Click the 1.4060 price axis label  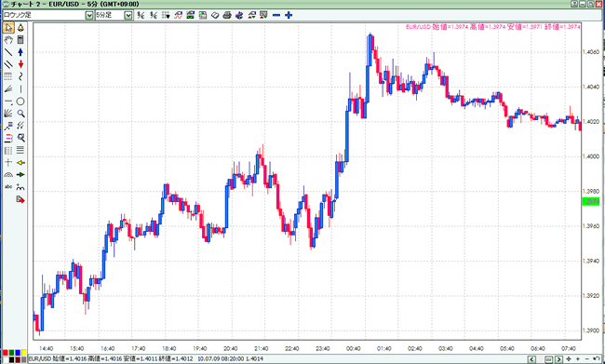591,52
